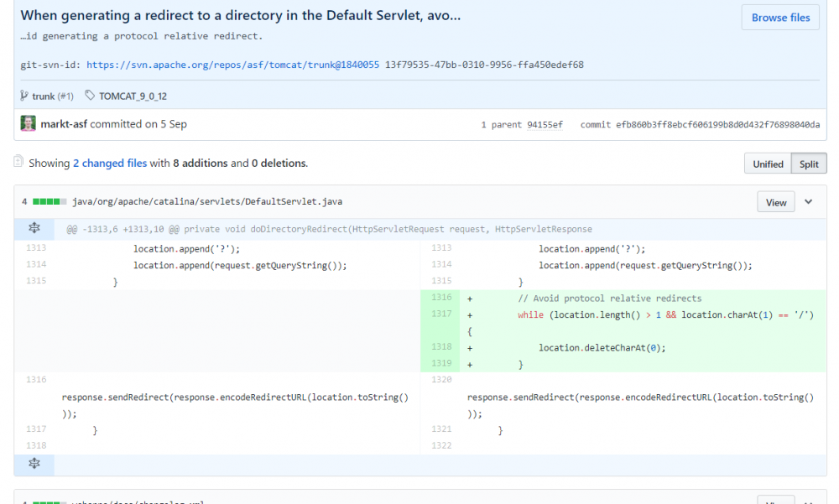Expand hidden lines below line 1322
839x504 pixels.
pos(34,464)
